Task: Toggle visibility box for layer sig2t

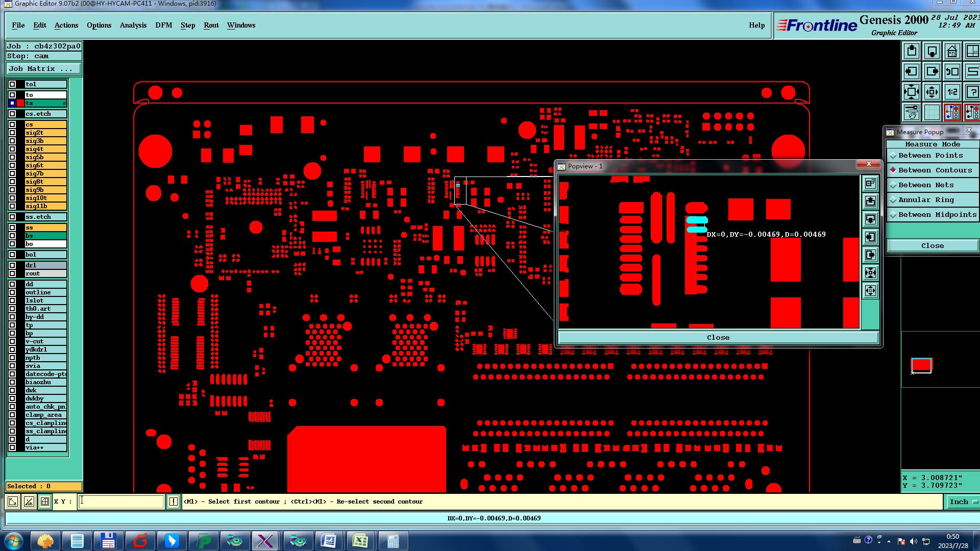Action: tap(12, 133)
